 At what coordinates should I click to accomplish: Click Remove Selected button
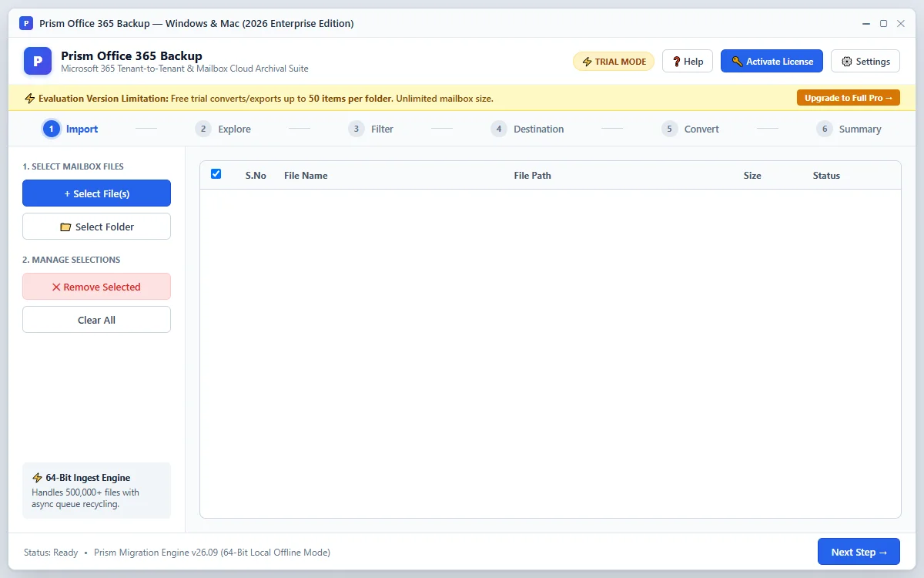click(96, 287)
